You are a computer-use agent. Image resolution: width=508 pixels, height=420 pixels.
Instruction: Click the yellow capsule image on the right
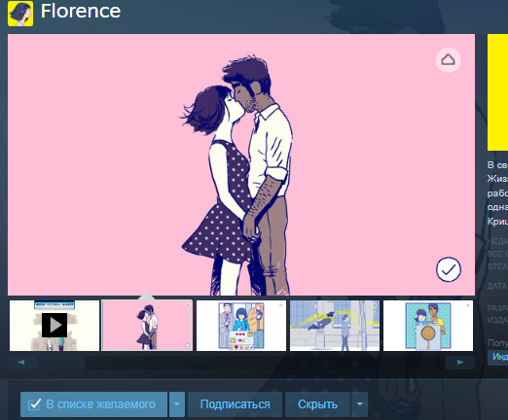(x=497, y=92)
